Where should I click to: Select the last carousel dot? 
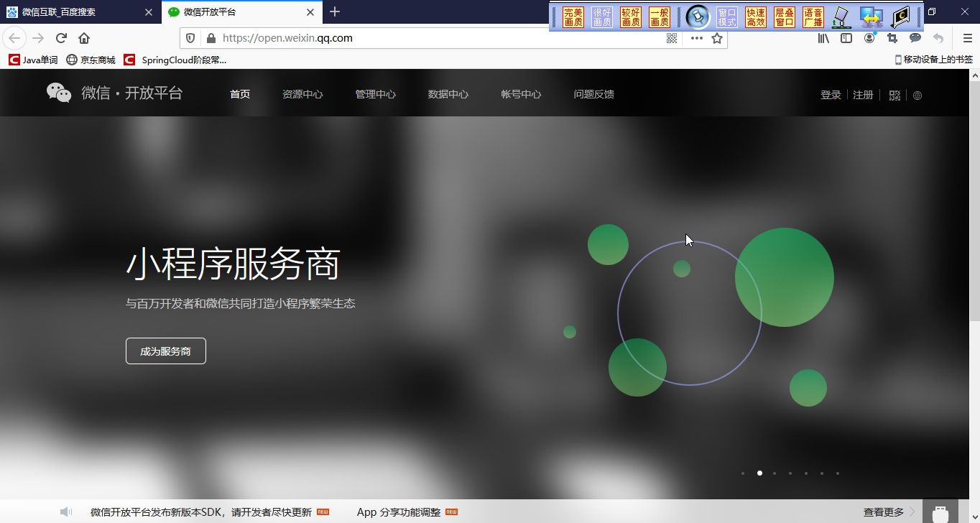(838, 473)
